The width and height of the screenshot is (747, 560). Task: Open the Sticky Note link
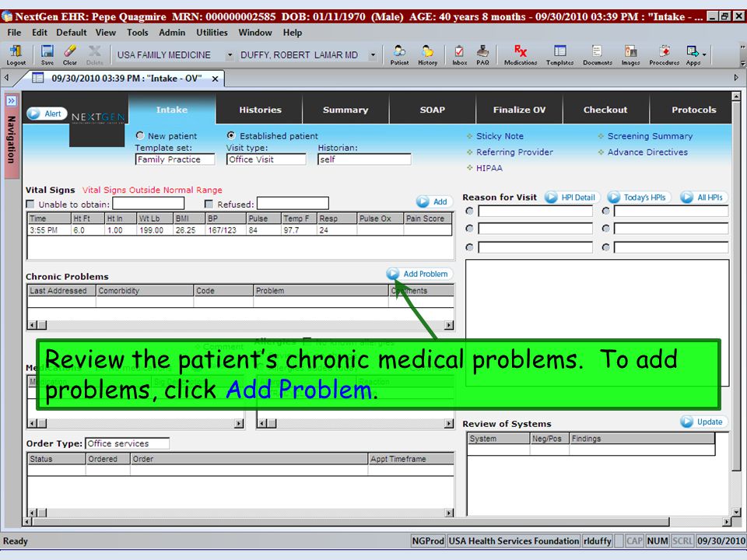pos(500,136)
